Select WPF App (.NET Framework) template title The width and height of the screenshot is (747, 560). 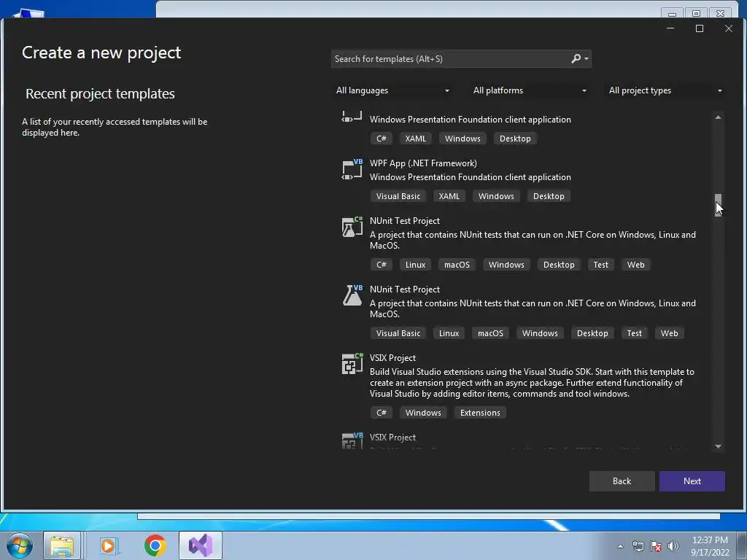pos(423,163)
